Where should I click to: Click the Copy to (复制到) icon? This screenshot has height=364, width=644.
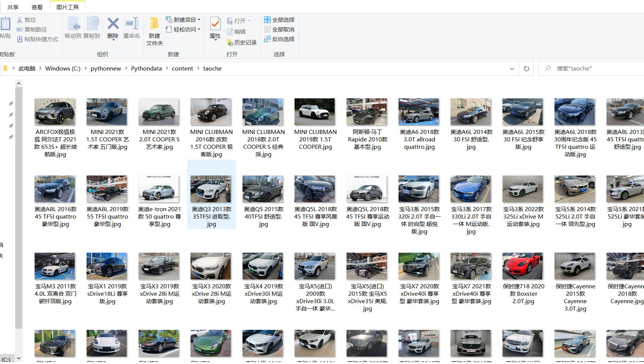(92, 23)
